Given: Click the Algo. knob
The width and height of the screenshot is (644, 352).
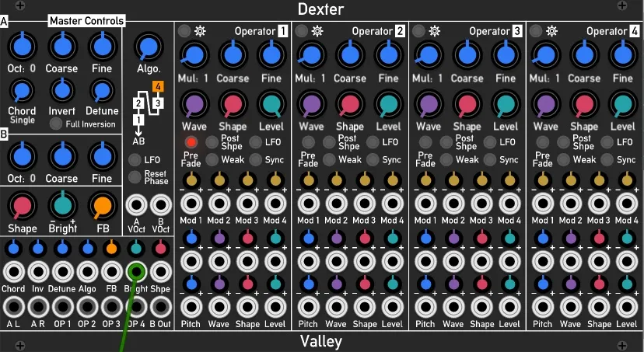Looking at the screenshot, I should pyautogui.click(x=149, y=47).
